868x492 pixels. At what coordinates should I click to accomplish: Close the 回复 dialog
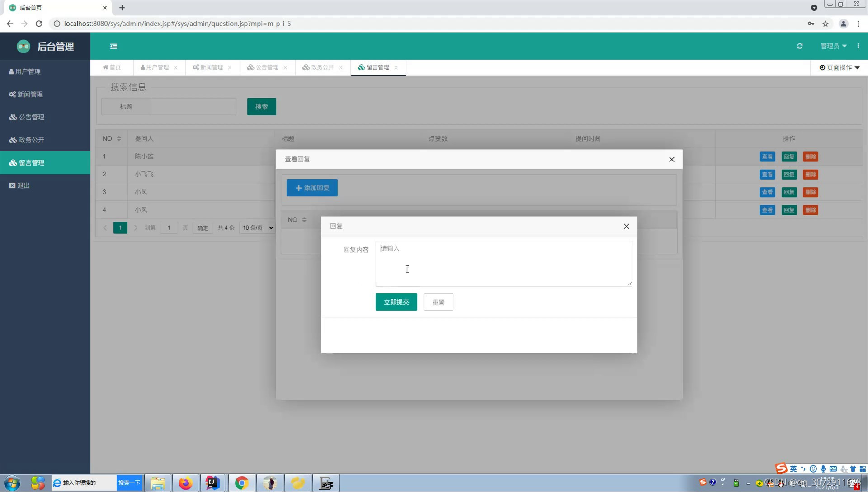tap(626, 226)
